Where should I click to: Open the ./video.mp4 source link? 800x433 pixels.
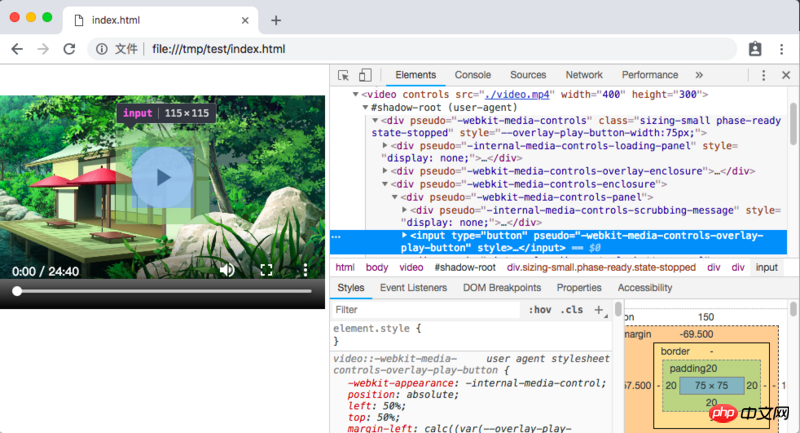point(517,94)
